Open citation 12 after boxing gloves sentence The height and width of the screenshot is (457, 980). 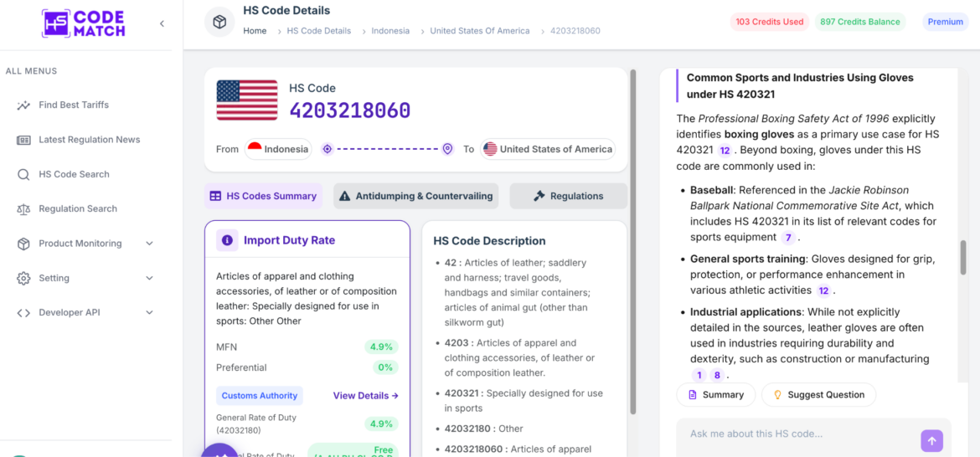[725, 151]
